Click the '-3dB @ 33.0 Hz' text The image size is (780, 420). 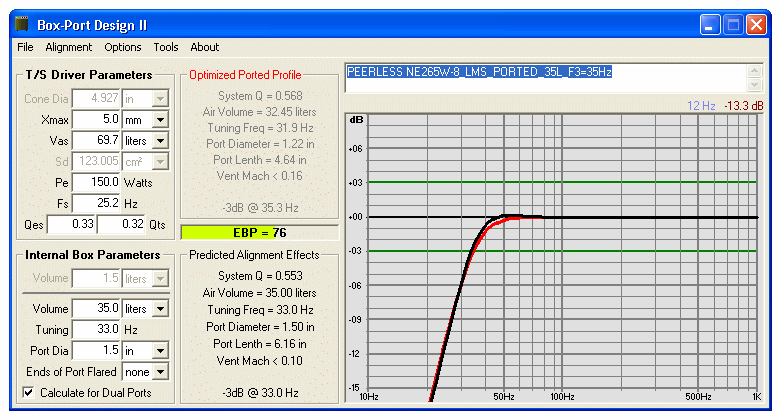click(x=260, y=393)
